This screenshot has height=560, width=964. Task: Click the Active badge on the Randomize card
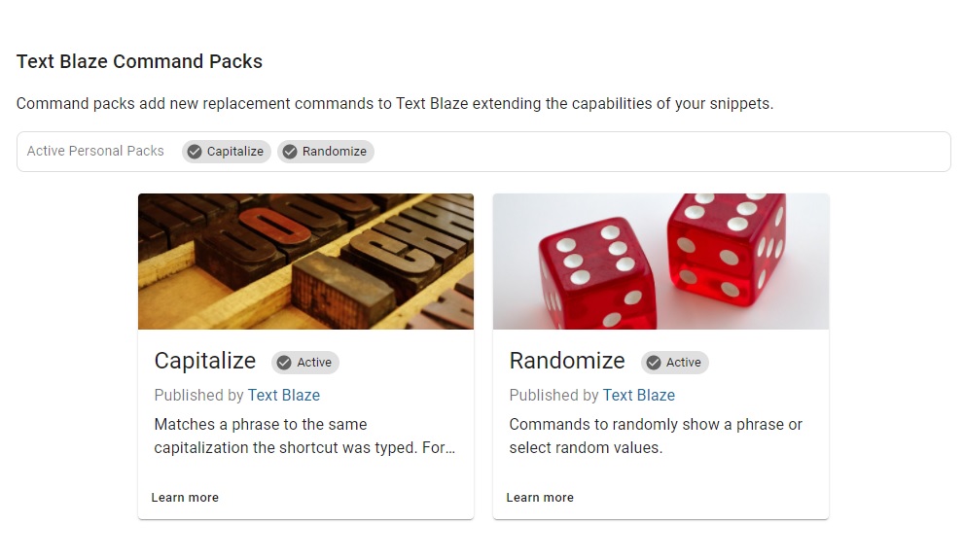pyautogui.click(x=675, y=363)
